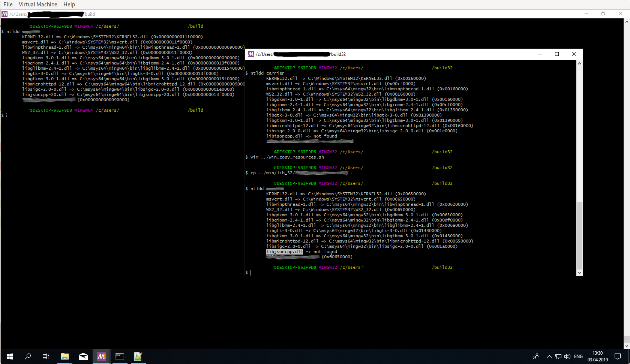Open File Explorer from the taskbar
Screen dimensions: 630x364
(x=64, y=357)
